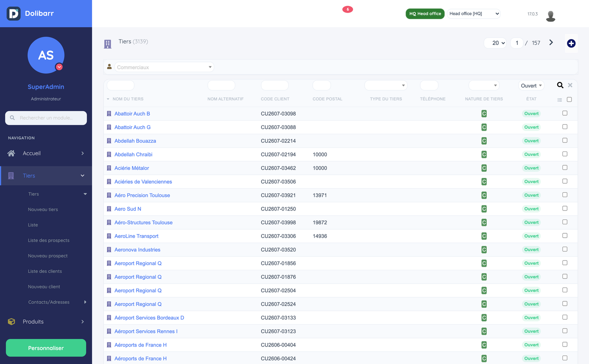Open Liste des clients menu entry

click(x=45, y=271)
